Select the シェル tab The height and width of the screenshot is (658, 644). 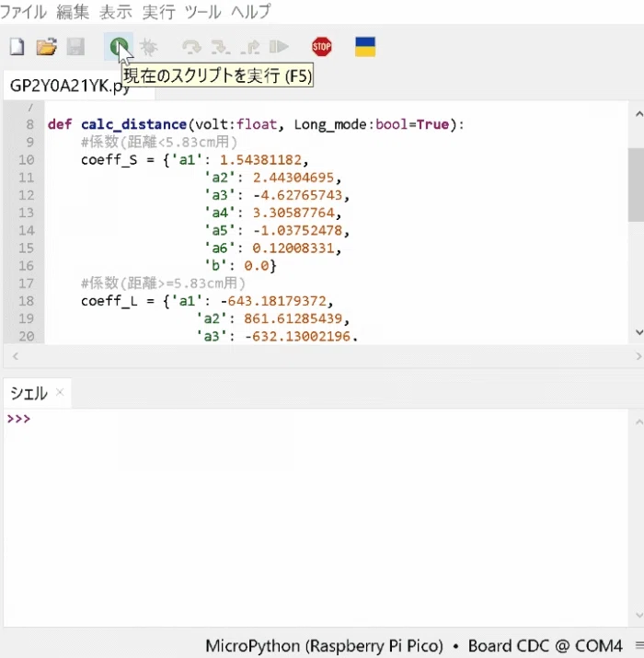[29, 393]
